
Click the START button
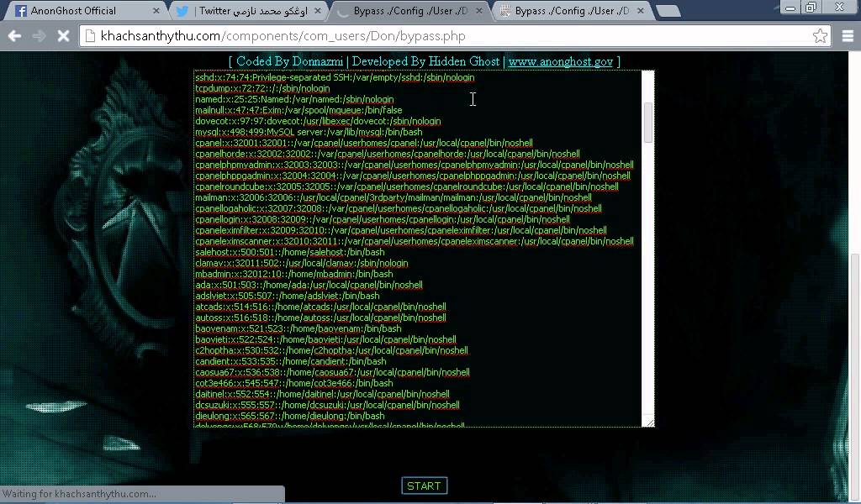pos(425,486)
